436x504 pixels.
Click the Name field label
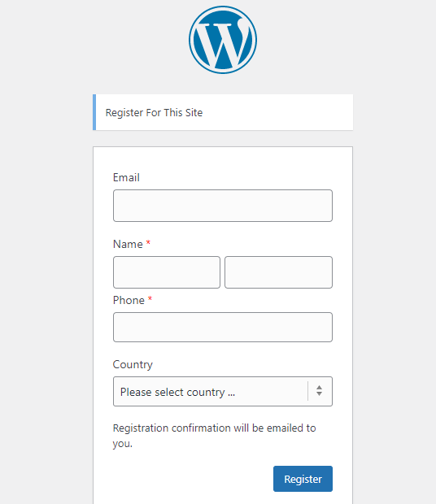(x=128, y=245)
